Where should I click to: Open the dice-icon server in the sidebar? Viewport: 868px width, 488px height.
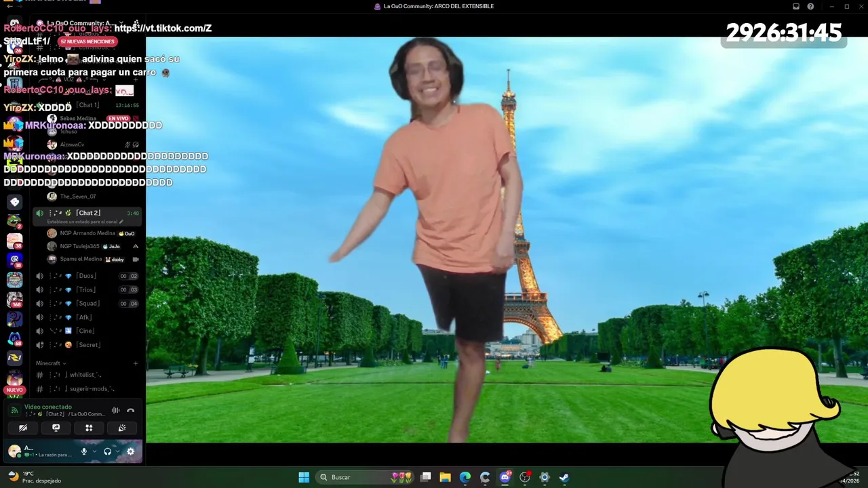[x=14, y=202]
